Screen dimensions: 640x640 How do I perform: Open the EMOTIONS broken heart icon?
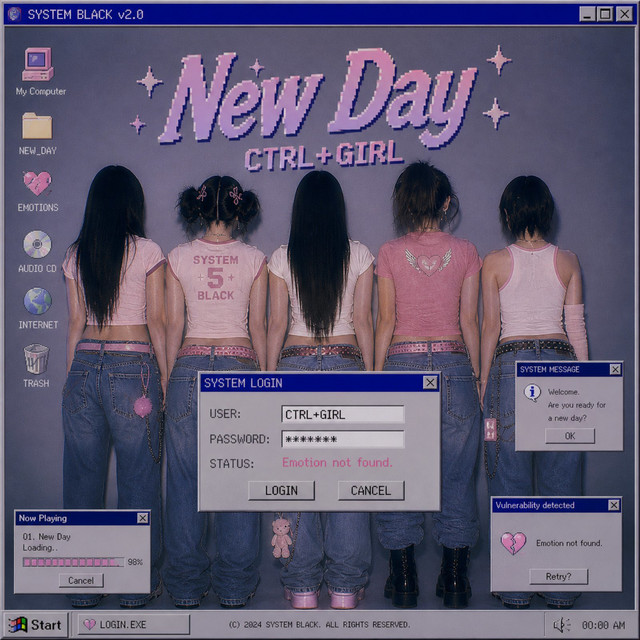[37, 183]
